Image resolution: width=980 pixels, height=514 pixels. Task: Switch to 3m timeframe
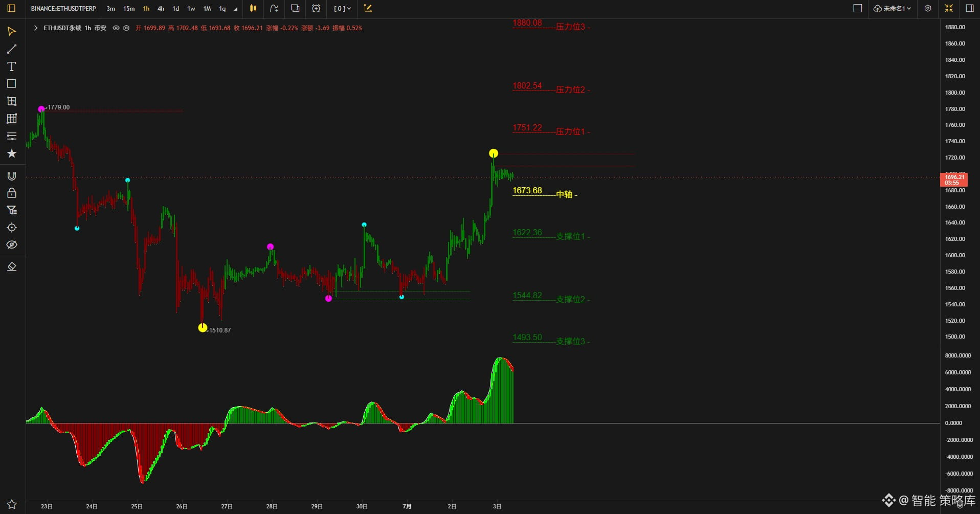click(111, 9)
